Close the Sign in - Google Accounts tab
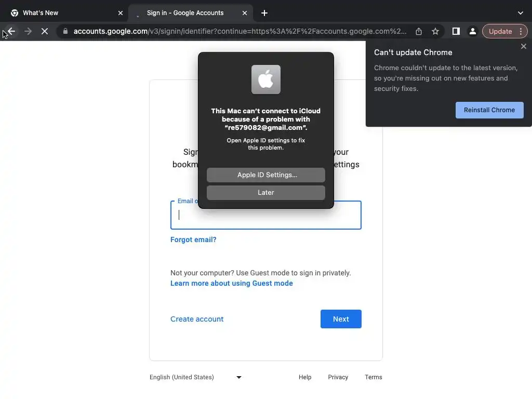 click(245, 13)
